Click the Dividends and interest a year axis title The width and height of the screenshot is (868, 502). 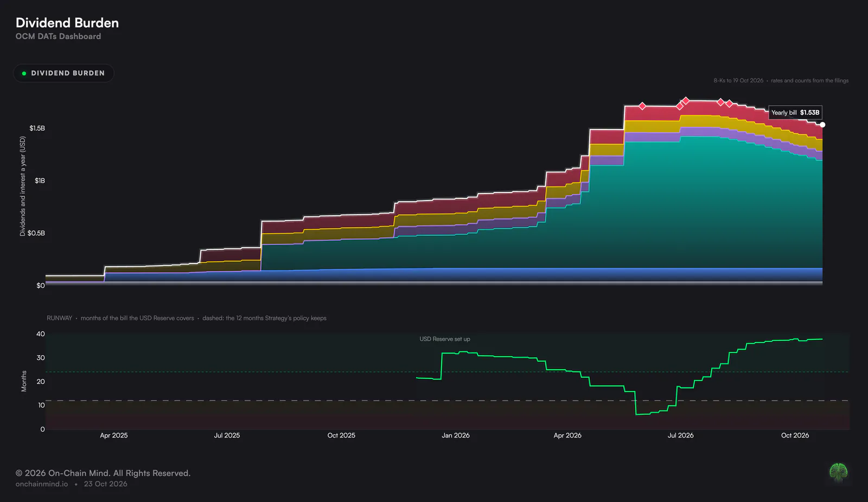click(23, 186)
